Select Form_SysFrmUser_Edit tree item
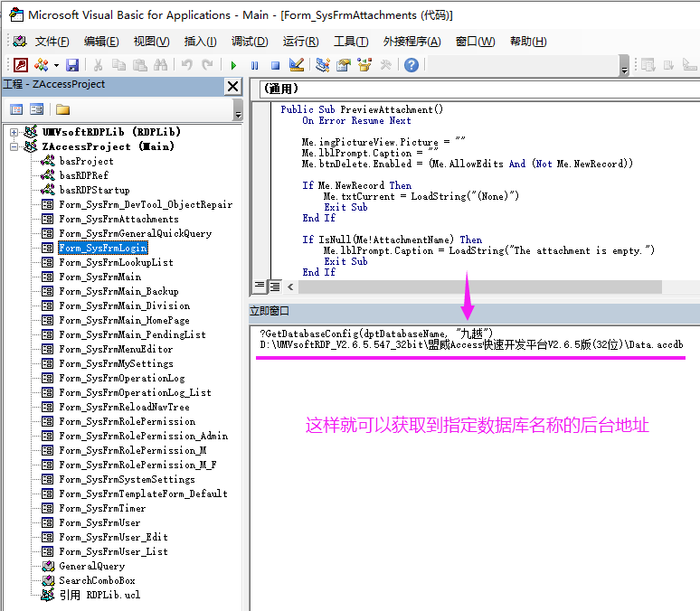 (113, 537)
